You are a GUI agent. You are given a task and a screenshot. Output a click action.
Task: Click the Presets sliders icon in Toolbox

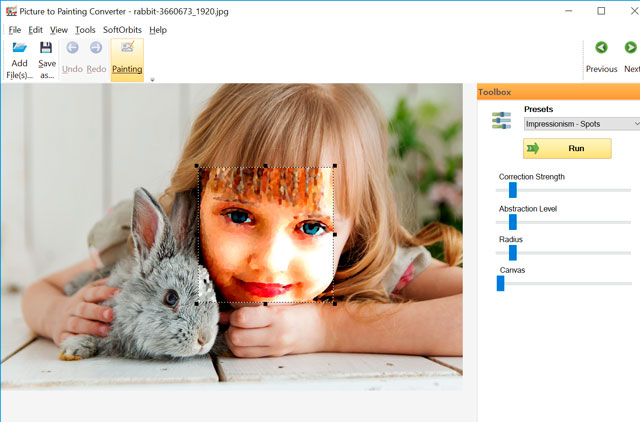[501, 120]
